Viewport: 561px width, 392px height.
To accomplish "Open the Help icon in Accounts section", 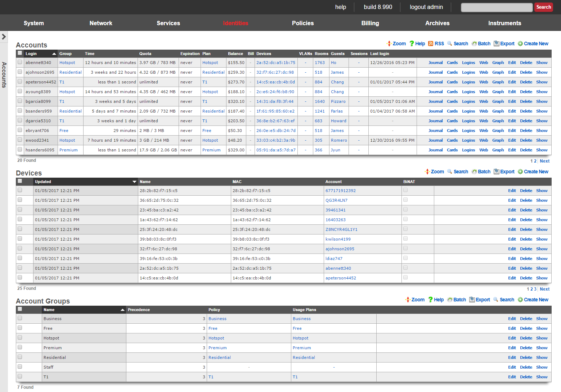I will [x=412, y=44].
